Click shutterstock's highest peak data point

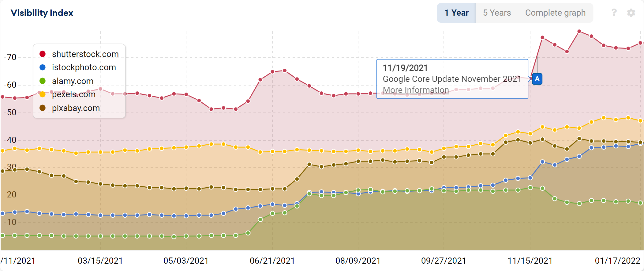click(x=579, y=31)
